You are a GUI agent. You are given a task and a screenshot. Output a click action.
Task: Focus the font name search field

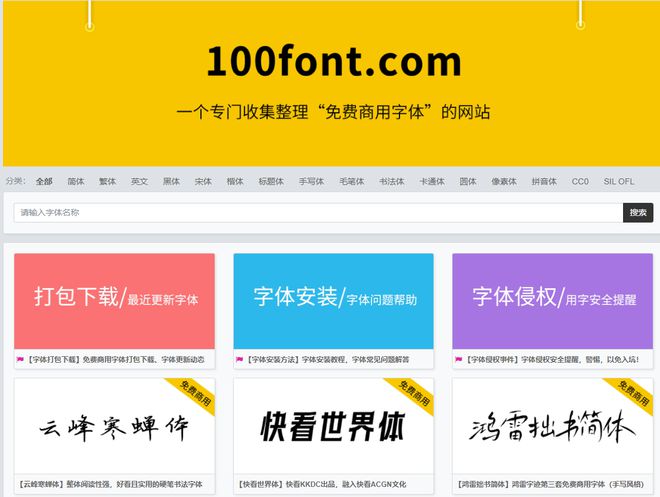point(318,213)
